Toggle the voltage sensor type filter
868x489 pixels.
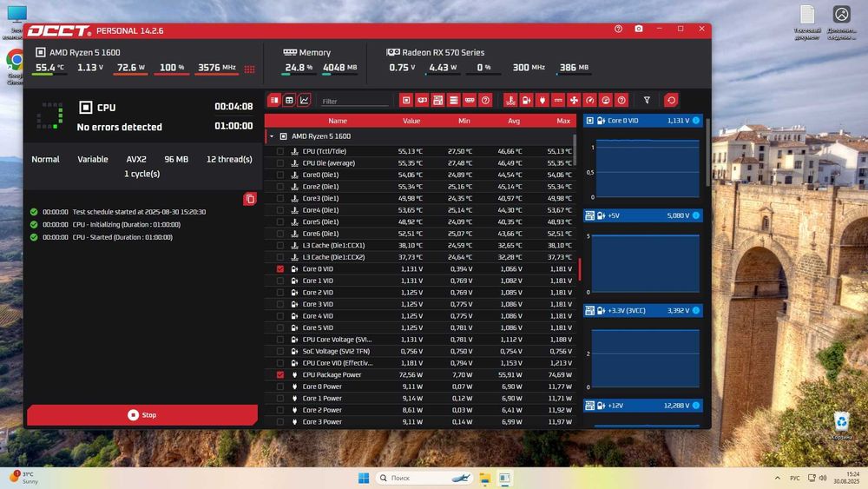click(x=527, y=100)
